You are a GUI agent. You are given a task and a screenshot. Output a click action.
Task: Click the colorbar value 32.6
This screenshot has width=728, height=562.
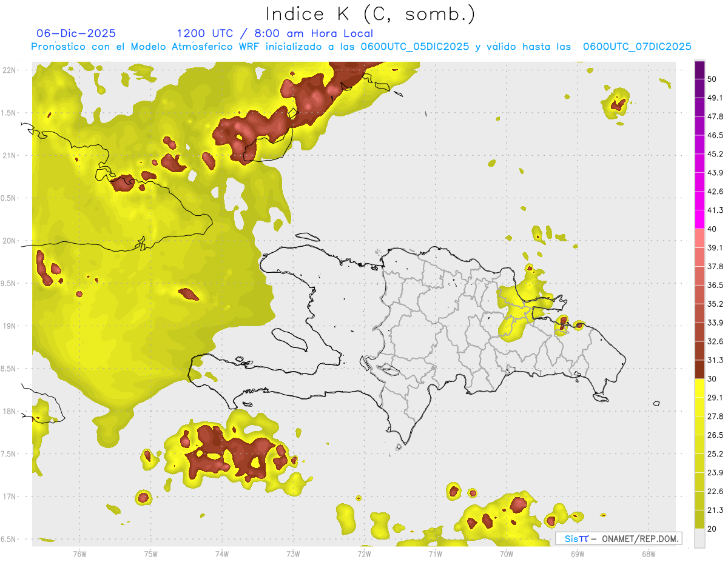715,341
